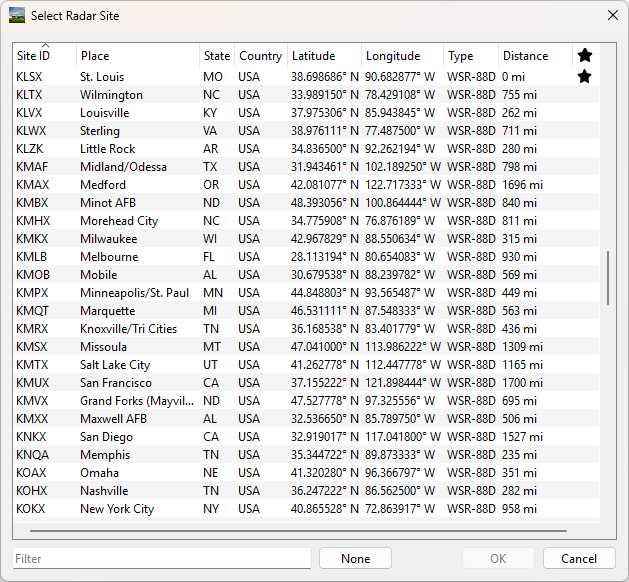Sort the table by Site ID column

pyautogui.click(x=45, y=55)
